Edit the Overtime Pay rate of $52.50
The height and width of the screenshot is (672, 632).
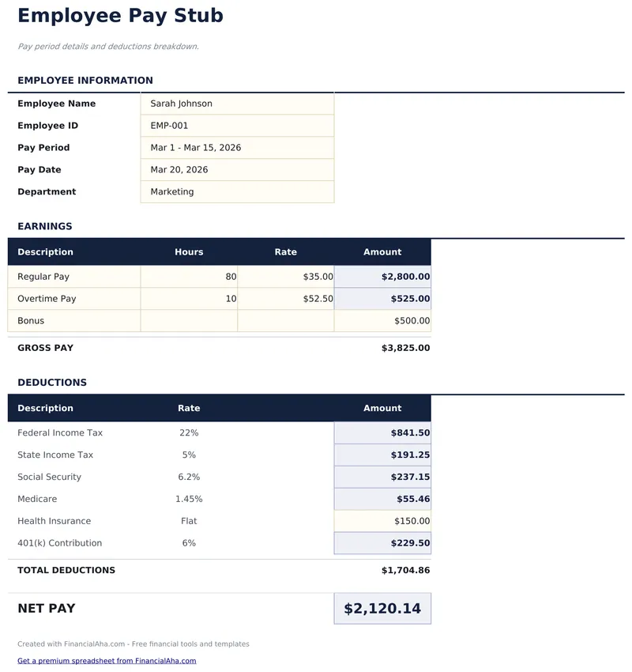pyautogui.click(x=285, y=299)
